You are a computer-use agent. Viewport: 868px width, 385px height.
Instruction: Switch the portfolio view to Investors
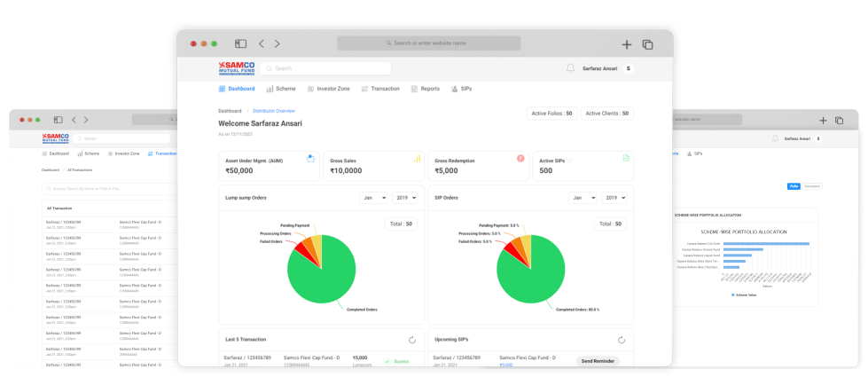tap(811, 186)
